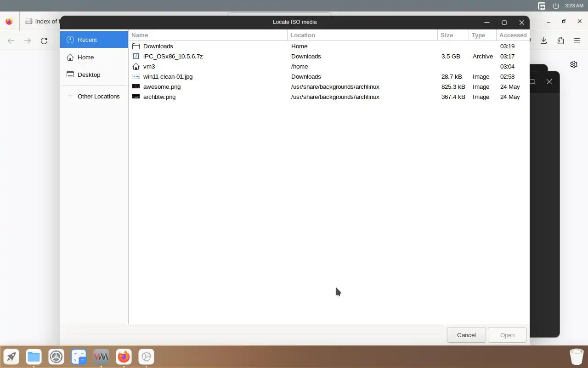Select the archbtw.png file

point(329,97)
